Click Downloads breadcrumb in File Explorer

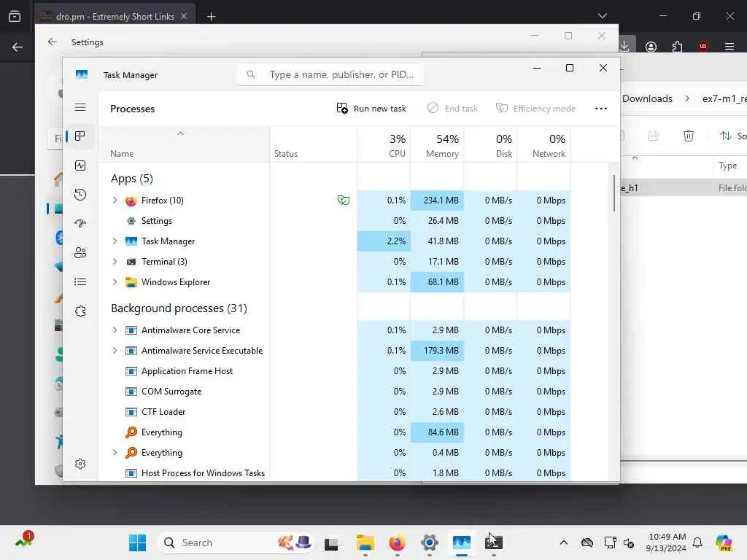click(647, 98)
